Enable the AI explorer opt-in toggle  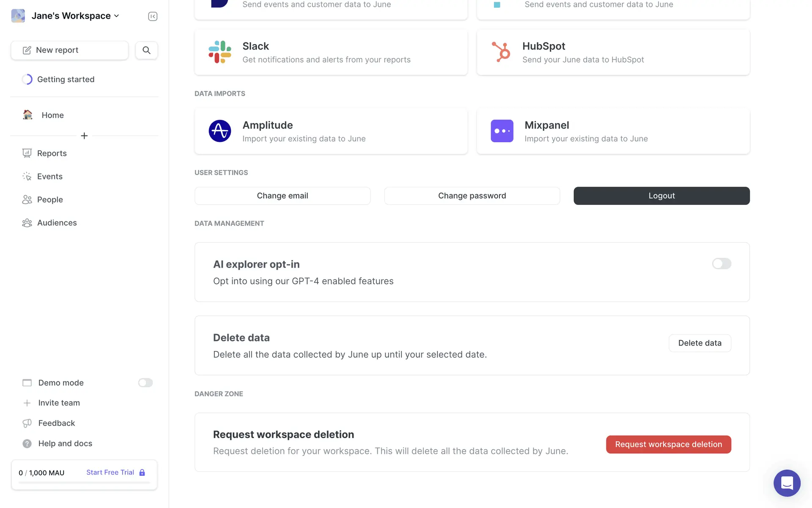(721, 264)
